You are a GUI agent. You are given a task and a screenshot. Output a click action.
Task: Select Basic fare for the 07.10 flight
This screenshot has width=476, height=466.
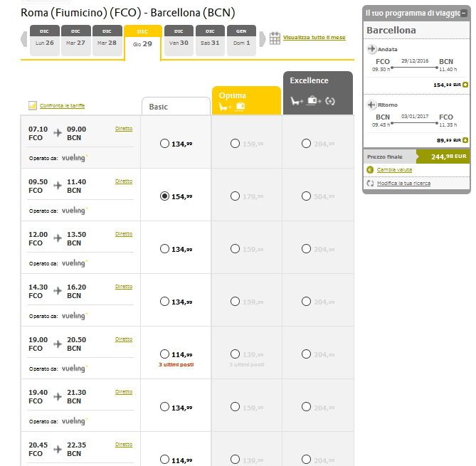(x=165, y=144)
